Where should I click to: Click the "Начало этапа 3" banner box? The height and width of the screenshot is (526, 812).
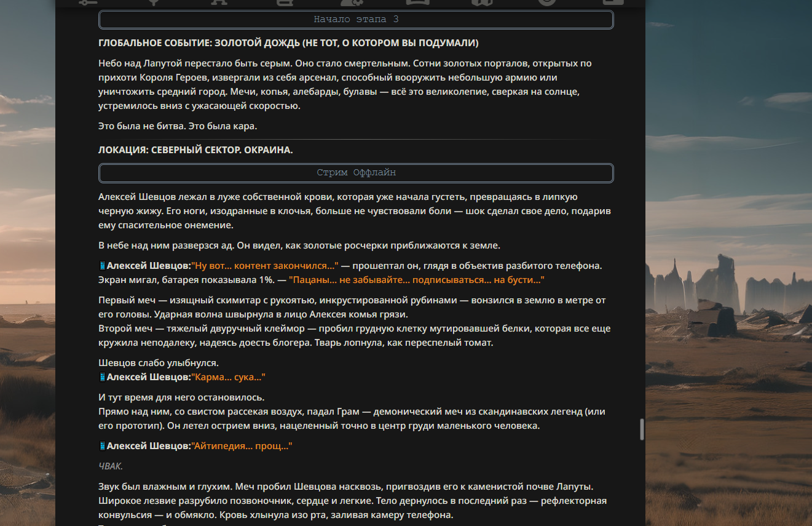(x=356, y=20)
